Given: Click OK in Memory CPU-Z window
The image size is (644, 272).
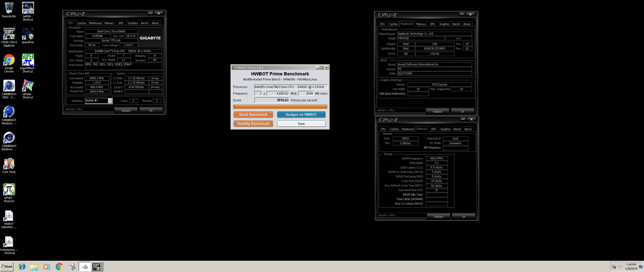Looking at the screenshot, I should pyautogui.click(x=464, y=217).
